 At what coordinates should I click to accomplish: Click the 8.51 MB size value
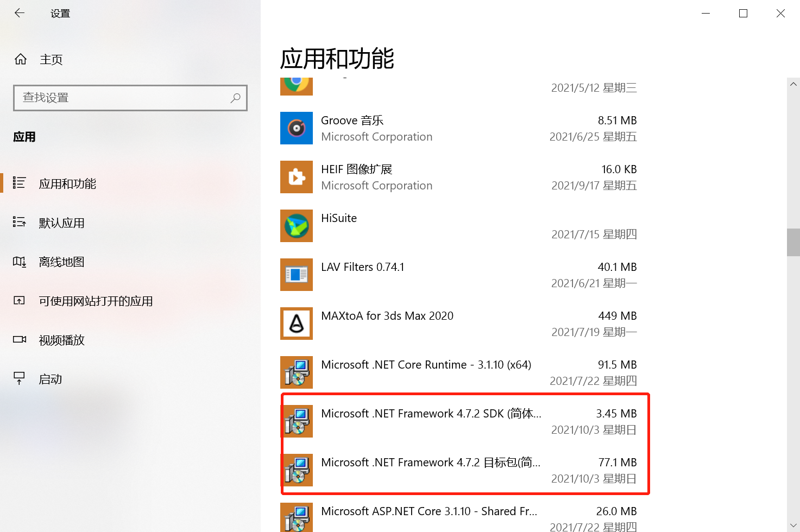[x=618, y=121]
